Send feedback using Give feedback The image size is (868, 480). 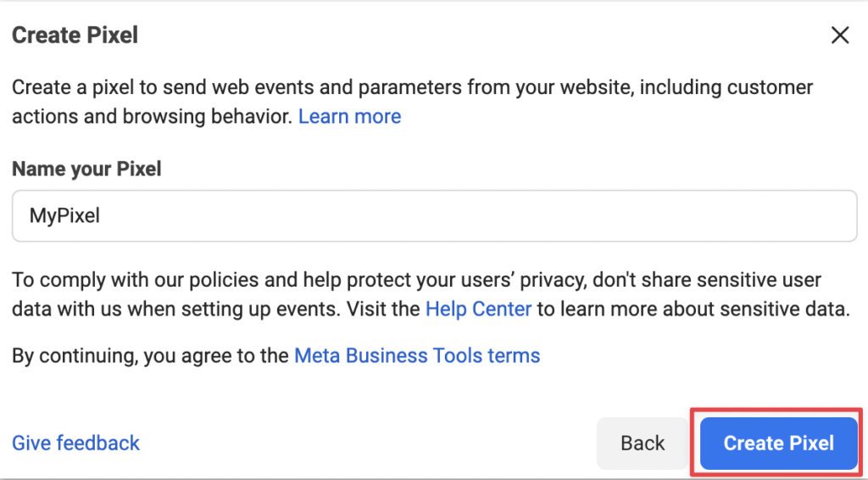pyautogui.click(x=75, y=443)
